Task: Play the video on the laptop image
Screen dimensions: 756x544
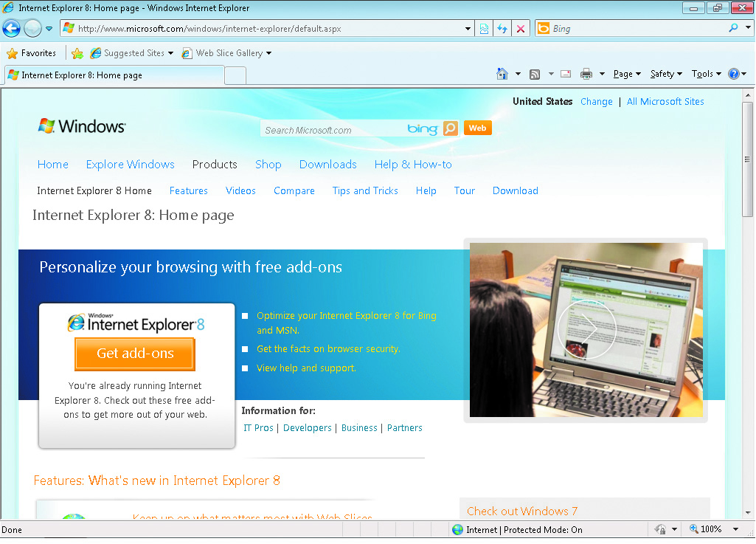Action: pos(587,329)
